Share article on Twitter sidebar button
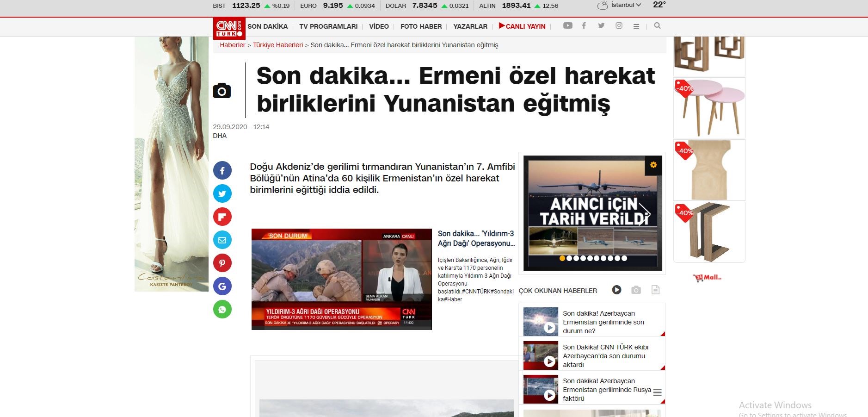This screenshot has width=868, height=417. (222, 193)
